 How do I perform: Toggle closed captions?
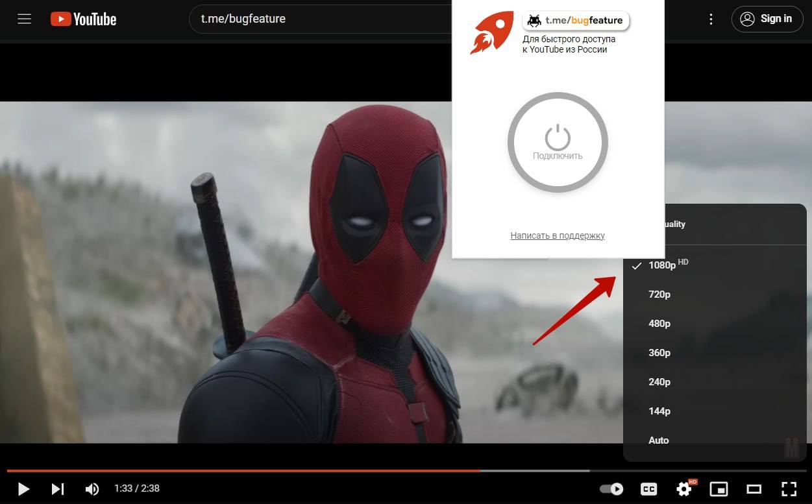(x=648, y=488)
